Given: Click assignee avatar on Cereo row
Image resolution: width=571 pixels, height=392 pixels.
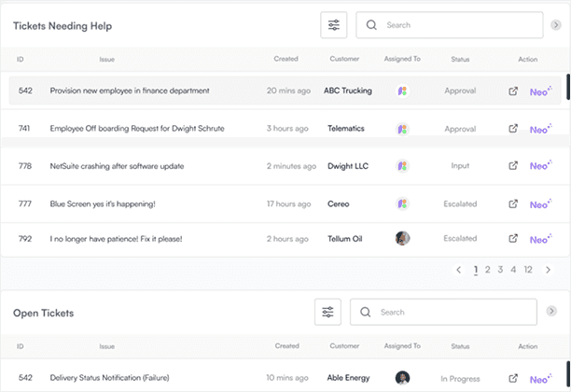Looking at the screenshot, I should point(402,203).
